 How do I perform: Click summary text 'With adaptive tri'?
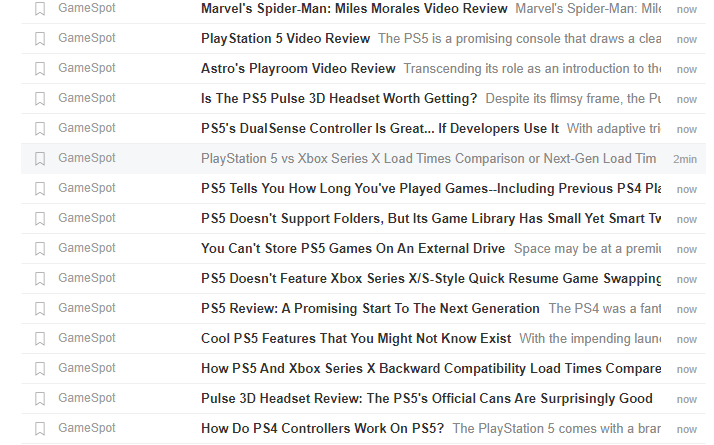click(614, 129)
